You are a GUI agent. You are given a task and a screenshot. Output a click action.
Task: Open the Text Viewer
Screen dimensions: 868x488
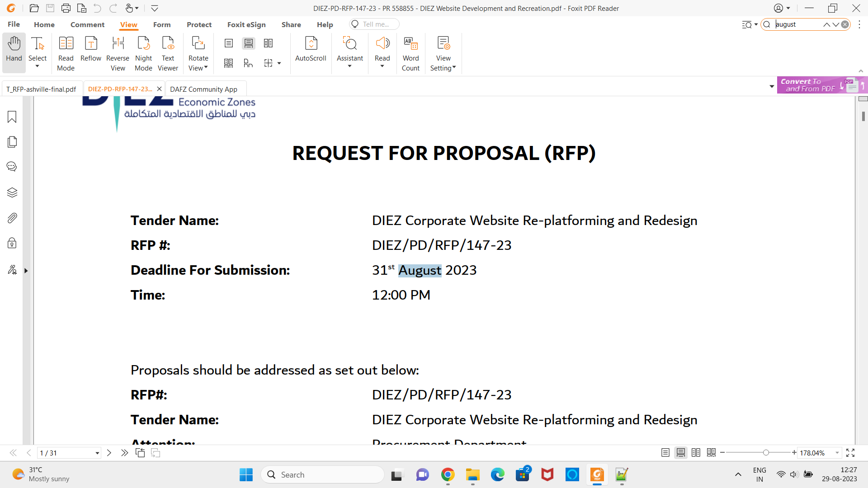coord(168,53)
